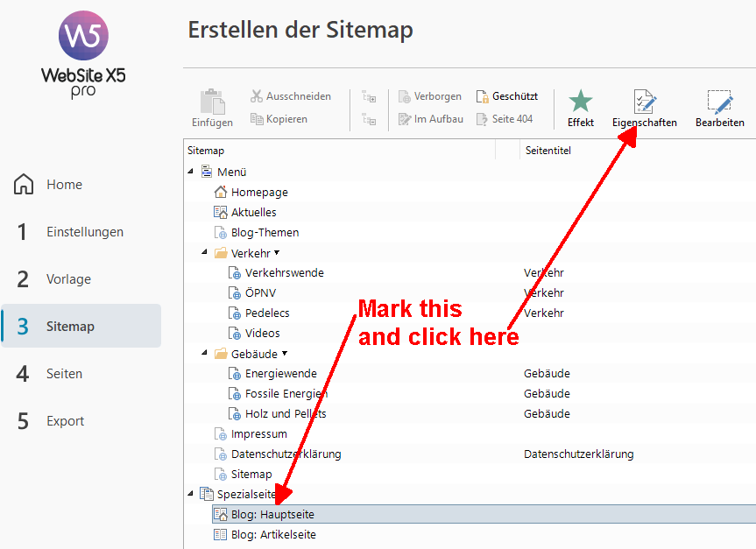The height and width of the screenshot is (549, 756).
Task: Toggle the Im Aufbau page status
Action: point(430,119)
